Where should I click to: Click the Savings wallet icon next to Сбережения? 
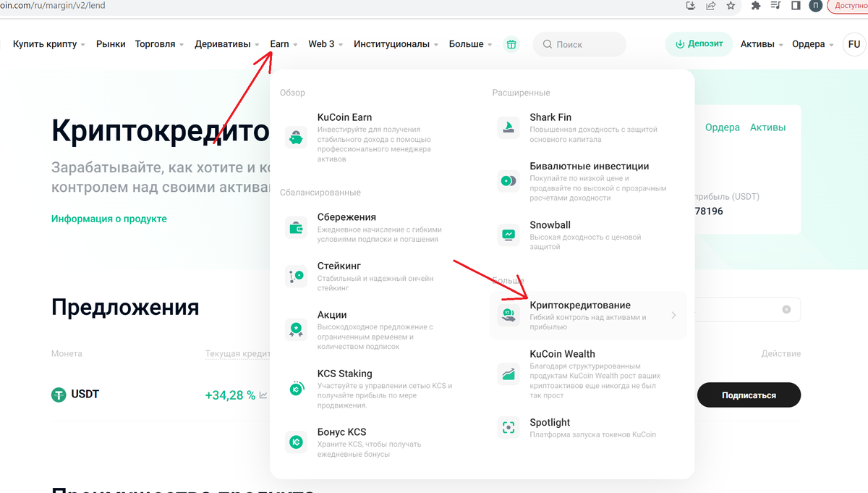coord(295,228)
